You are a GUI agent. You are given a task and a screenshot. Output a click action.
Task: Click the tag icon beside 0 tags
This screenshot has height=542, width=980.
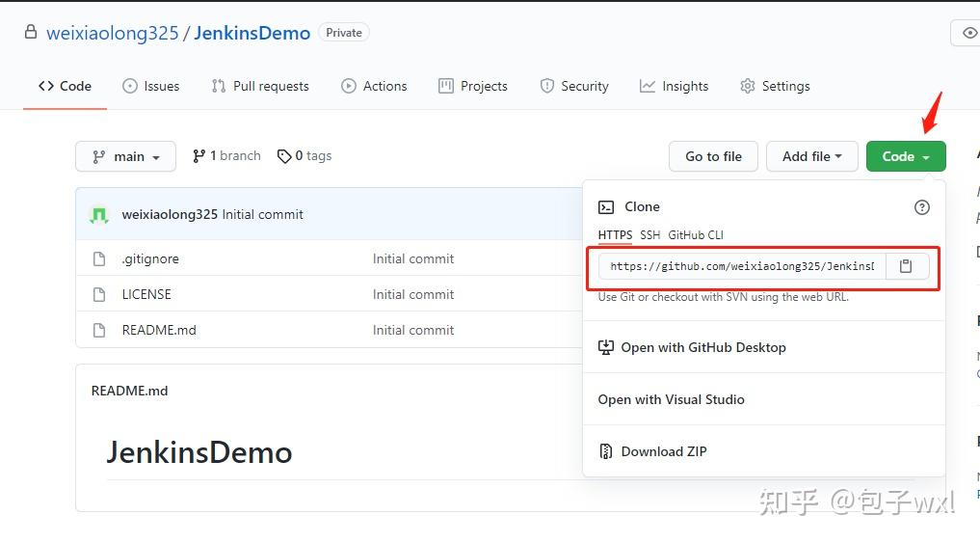point(284,156)
